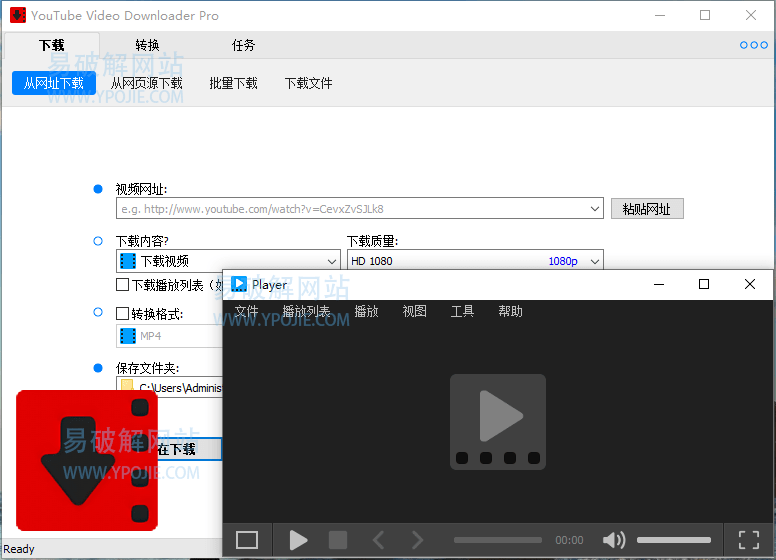Click the Ready status bar text
The height and width of the screenshot is (560, 776).
pos(19,549)
